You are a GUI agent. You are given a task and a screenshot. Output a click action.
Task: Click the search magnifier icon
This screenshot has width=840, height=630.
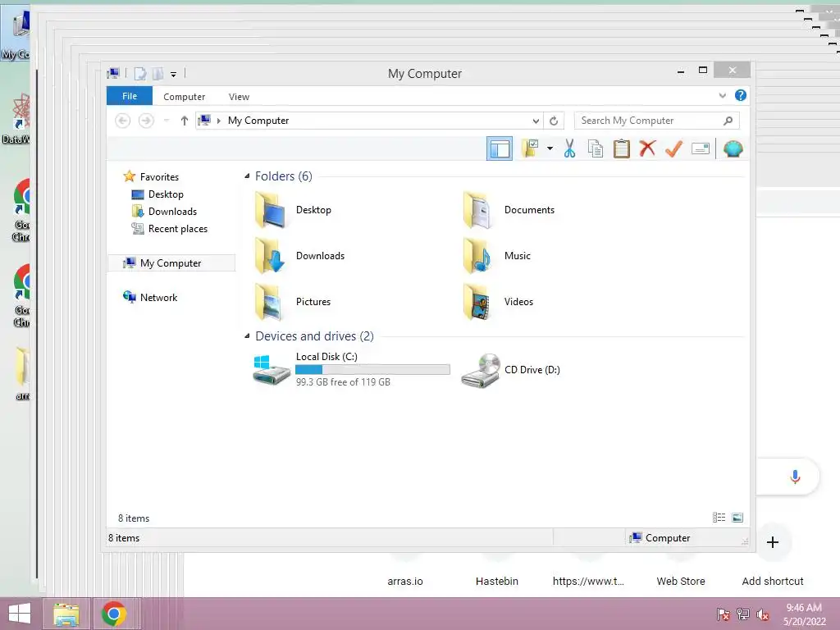coord(728,121)
